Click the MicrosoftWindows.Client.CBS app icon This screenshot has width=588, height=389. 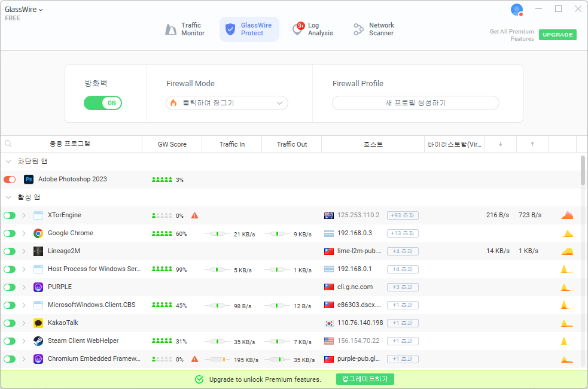[x=38, y=305]
